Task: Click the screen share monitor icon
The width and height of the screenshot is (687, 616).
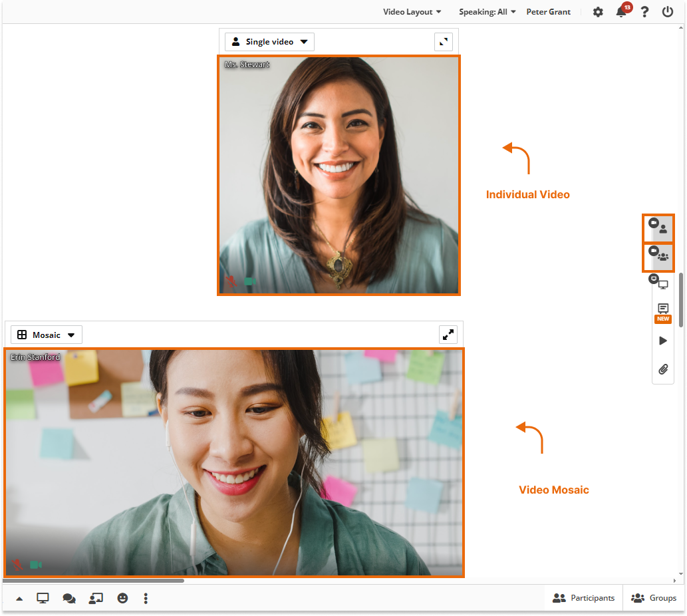Action: (43, 599)
